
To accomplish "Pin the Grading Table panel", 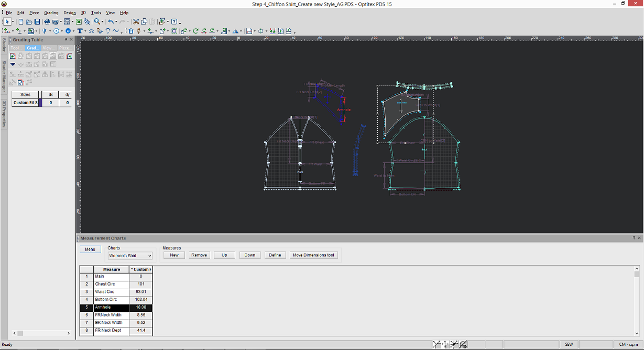I will pos(66,39).
